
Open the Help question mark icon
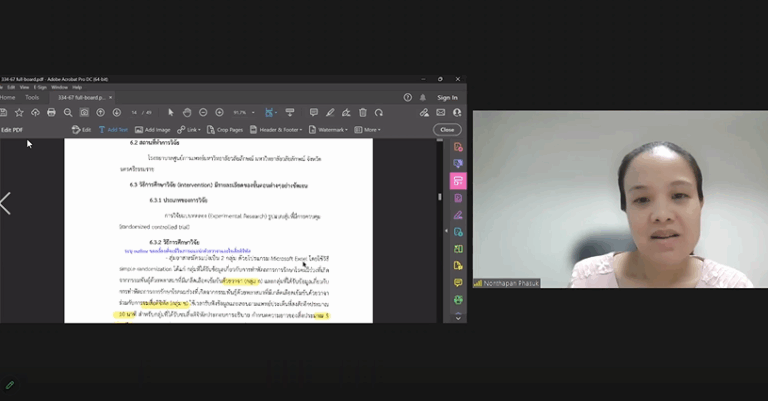coord(407,97)
